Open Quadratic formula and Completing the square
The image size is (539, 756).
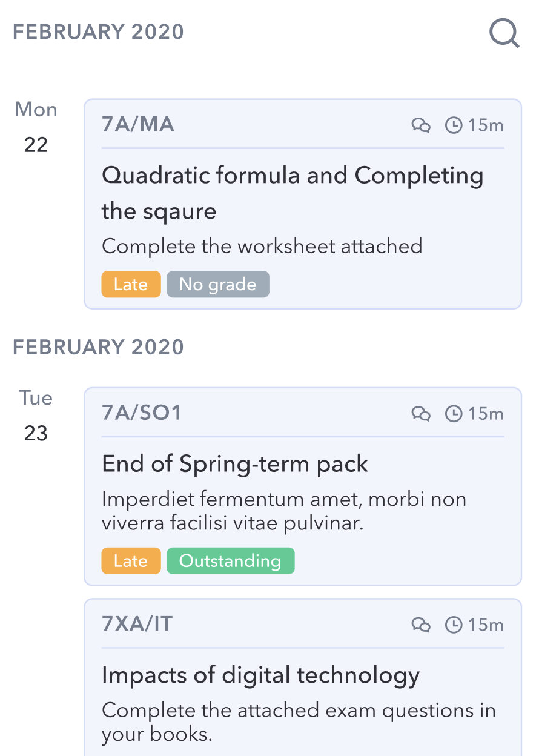click(x=293, y=193)
